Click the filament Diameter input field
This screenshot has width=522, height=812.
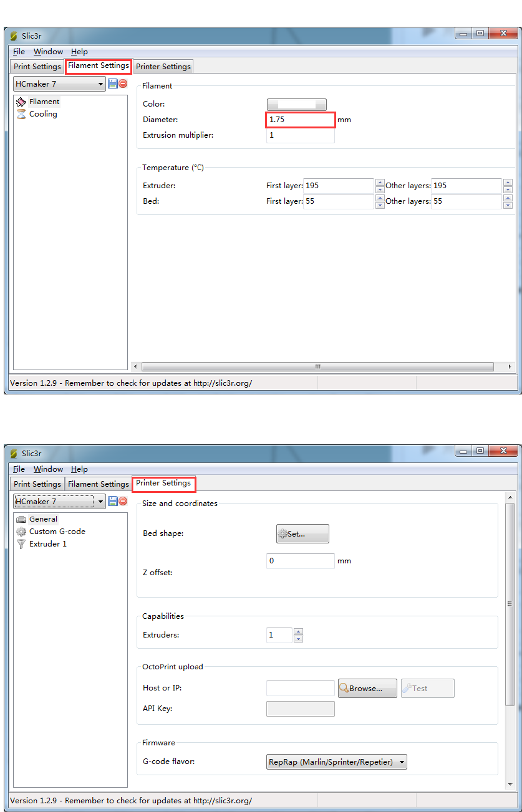click(301, 119)
